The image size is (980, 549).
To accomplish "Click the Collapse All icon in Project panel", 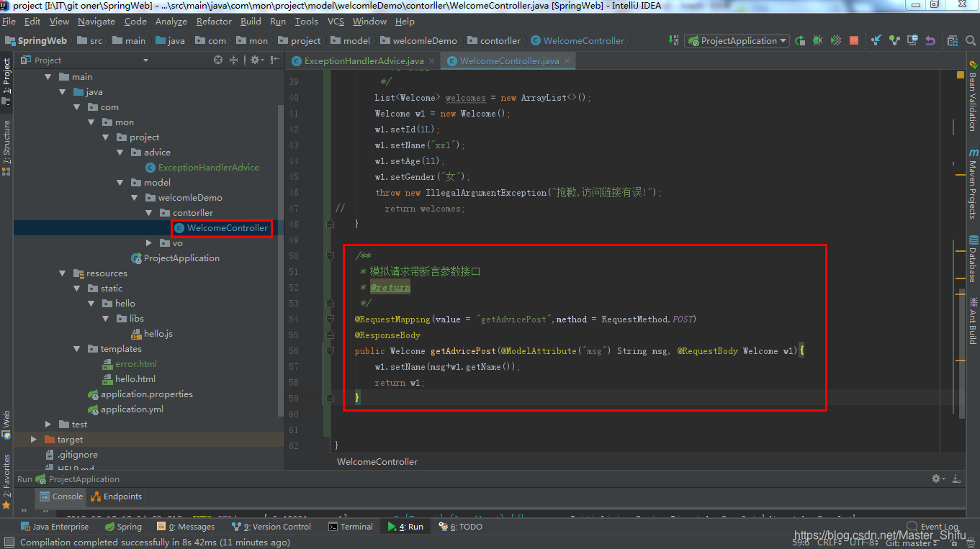I will [233, 60].
